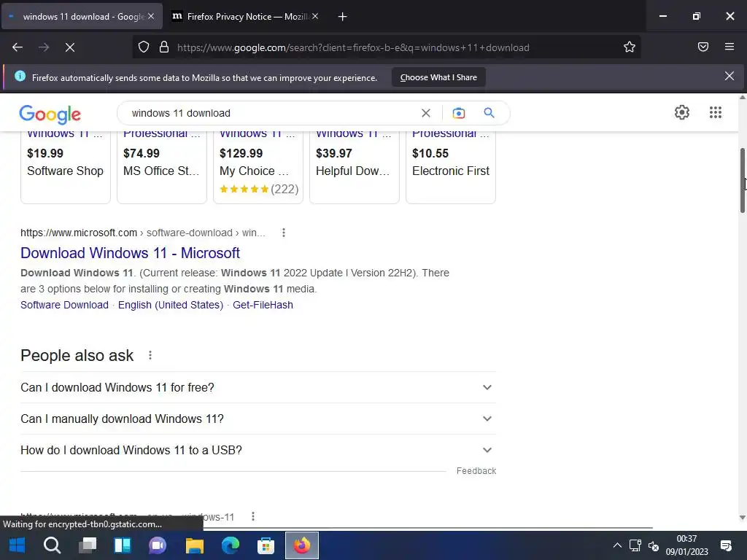This screenshot has height=560, width=747.
Task: Open the $39.97 Helpful Dow... product card
Action: point(355,167)
